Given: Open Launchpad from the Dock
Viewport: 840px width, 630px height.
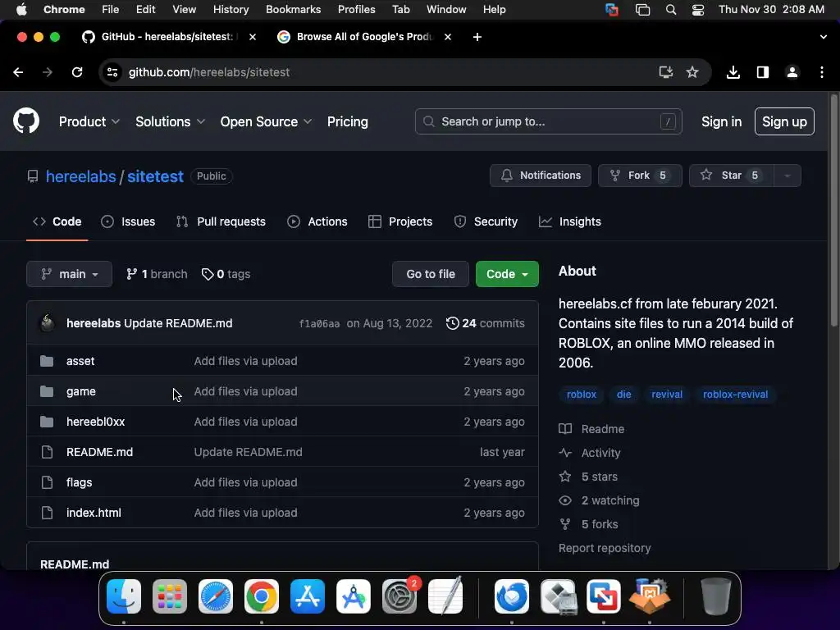Looking at the screenshot, I should (170, 596).
